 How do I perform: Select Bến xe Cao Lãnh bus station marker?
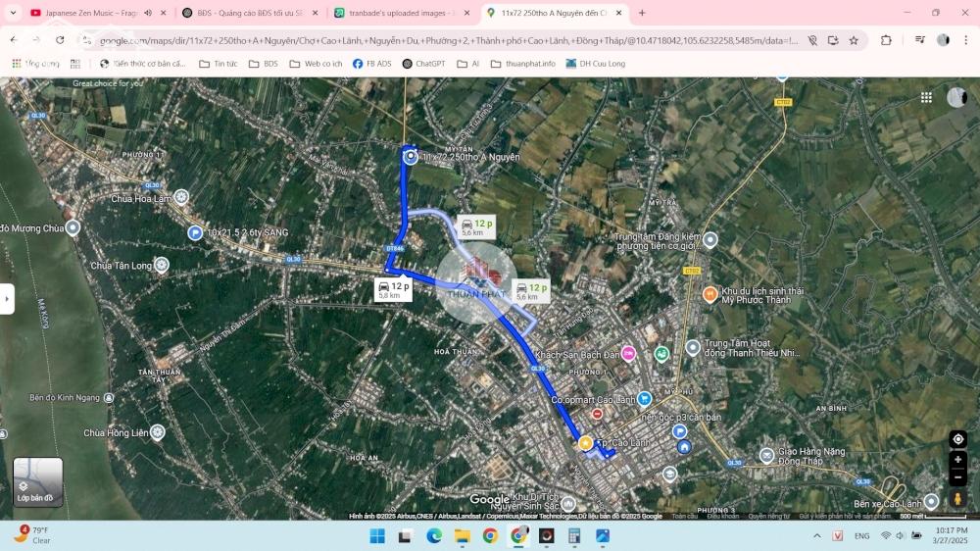pyautogui.click(x=931, y=501)
